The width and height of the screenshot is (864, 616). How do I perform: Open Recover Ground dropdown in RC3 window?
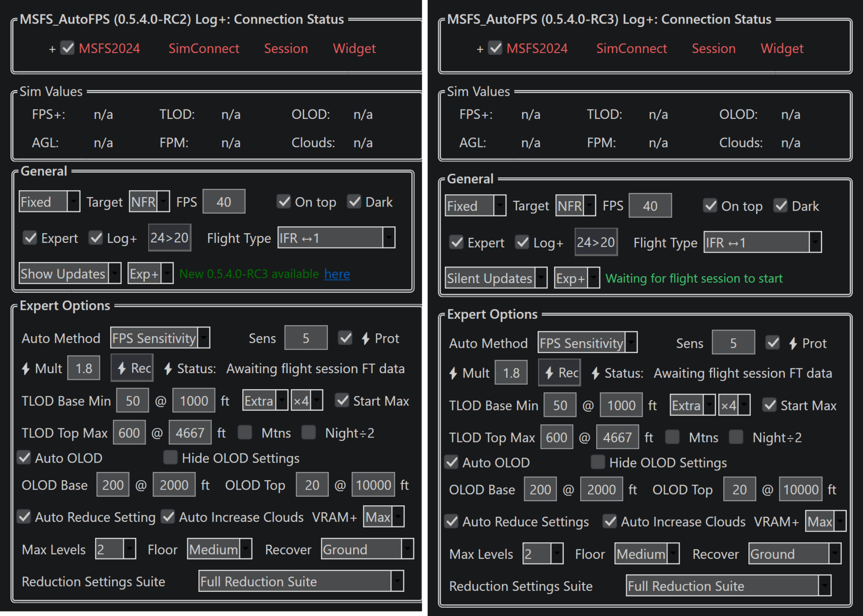coord(795,554)
